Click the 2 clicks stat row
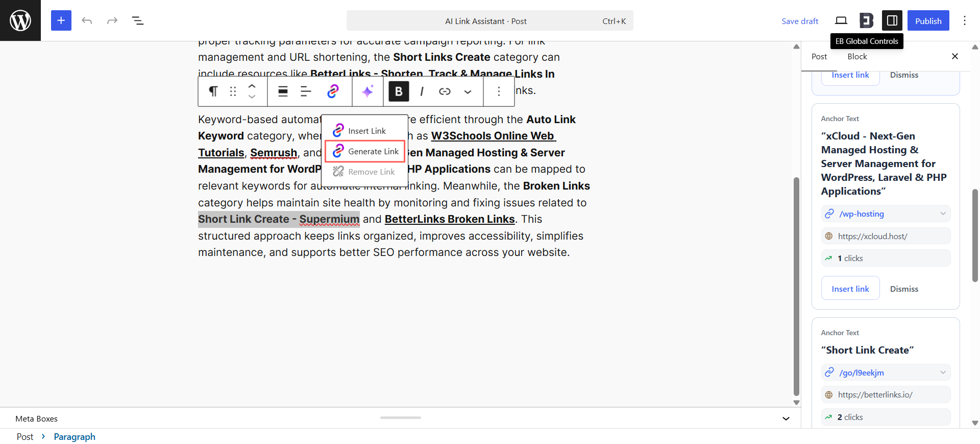The image size is (980, 444). (x=886, y=417)
